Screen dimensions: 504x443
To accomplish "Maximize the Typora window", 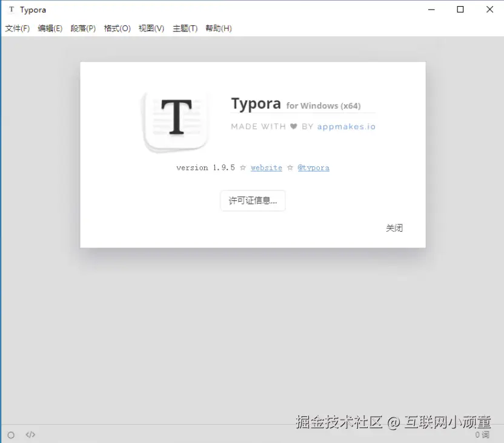I will click(460, 10).
